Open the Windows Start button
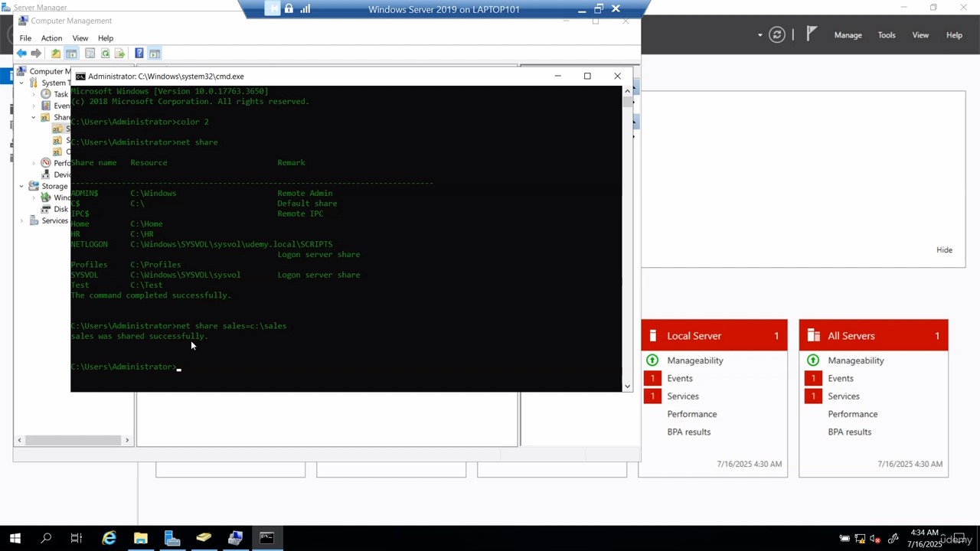Viewport: 980px width, 551px height. coord(15,538)
